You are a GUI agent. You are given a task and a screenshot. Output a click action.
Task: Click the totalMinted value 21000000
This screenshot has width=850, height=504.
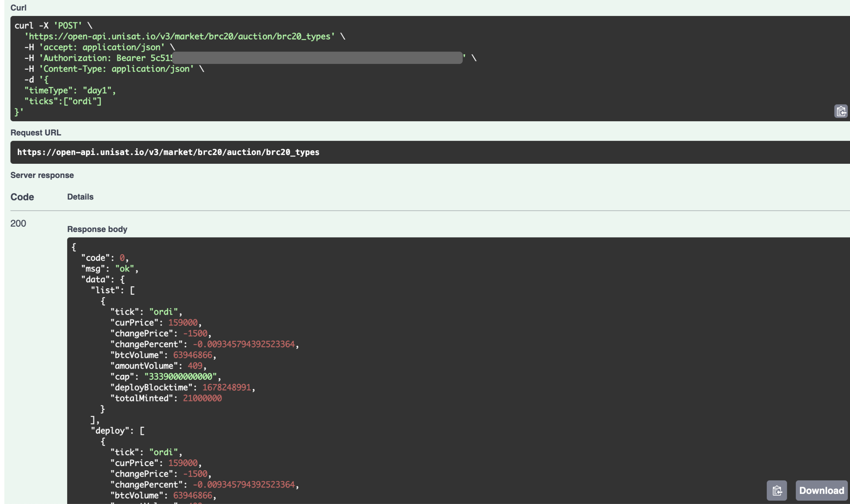point(202,398)
